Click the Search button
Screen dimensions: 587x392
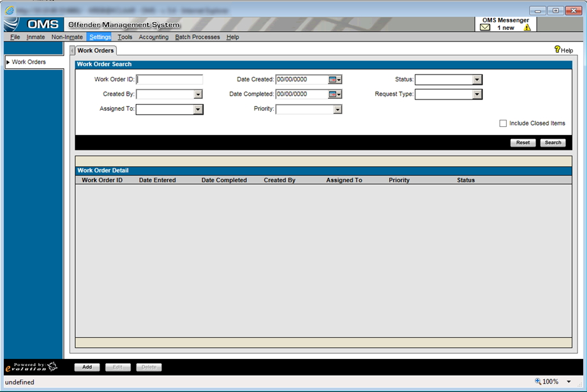(x=553, y=143)
